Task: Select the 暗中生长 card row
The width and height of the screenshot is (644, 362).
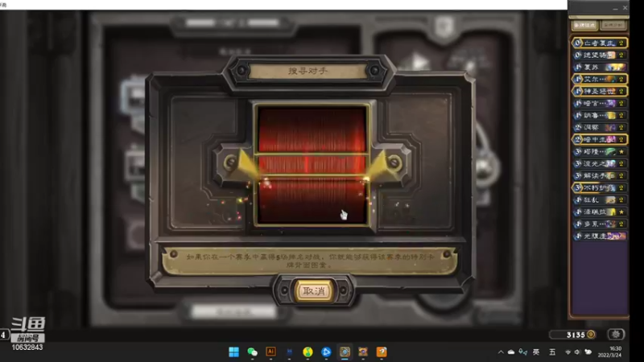Action: point(600,139)
